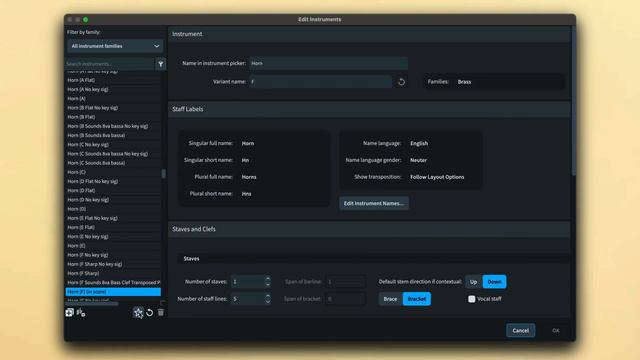Select Horn (C Sounds 8va bassa)
Viewport: 640px width, 360px height.
click(113, 163)
